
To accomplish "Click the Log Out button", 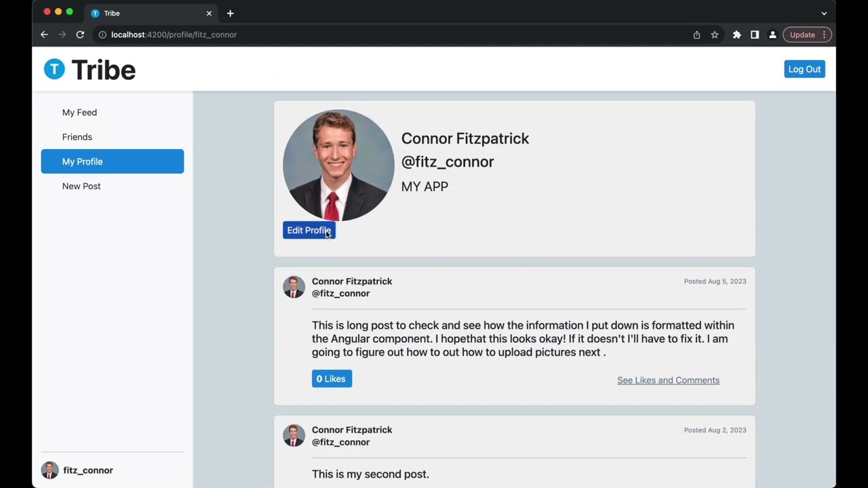I will point(804,69).
